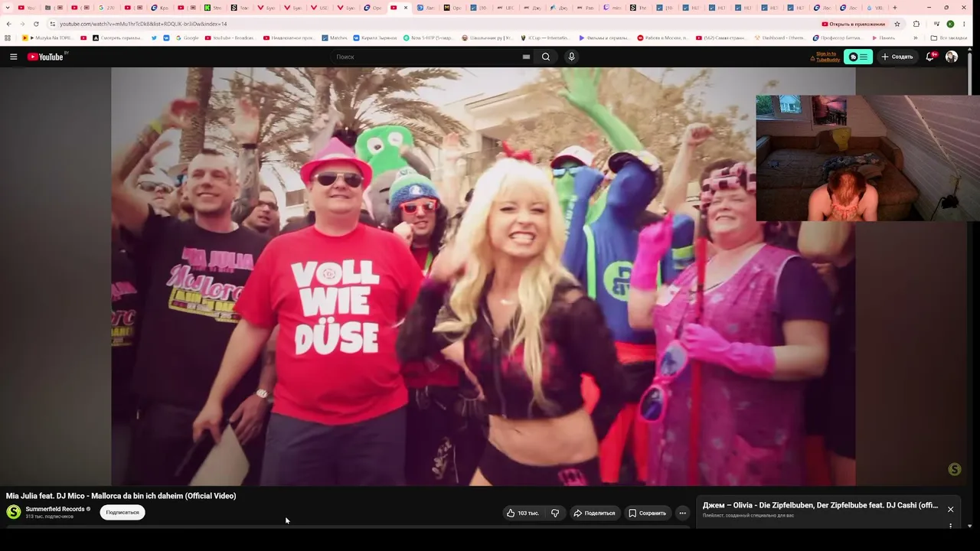Open the Summerfield Records channel name
The width and height of the screenshot is (980, 551).
[x=55, y=509]
